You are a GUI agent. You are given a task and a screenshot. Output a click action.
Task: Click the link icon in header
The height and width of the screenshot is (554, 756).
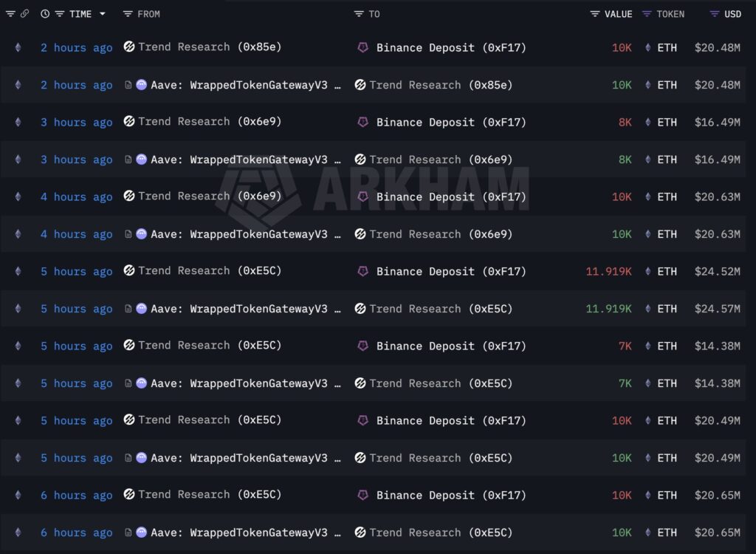click(24, 14)
